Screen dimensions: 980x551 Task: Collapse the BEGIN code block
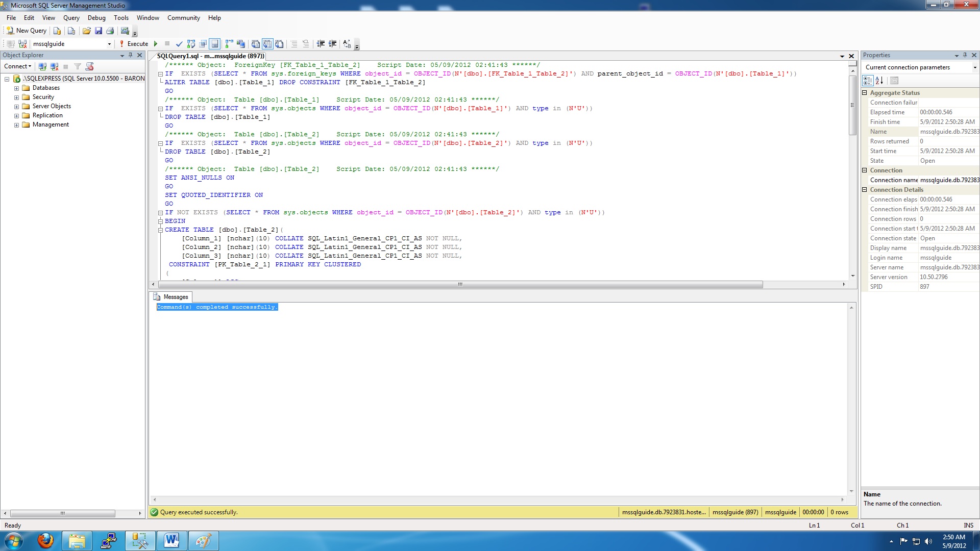[x=160, y=221]
